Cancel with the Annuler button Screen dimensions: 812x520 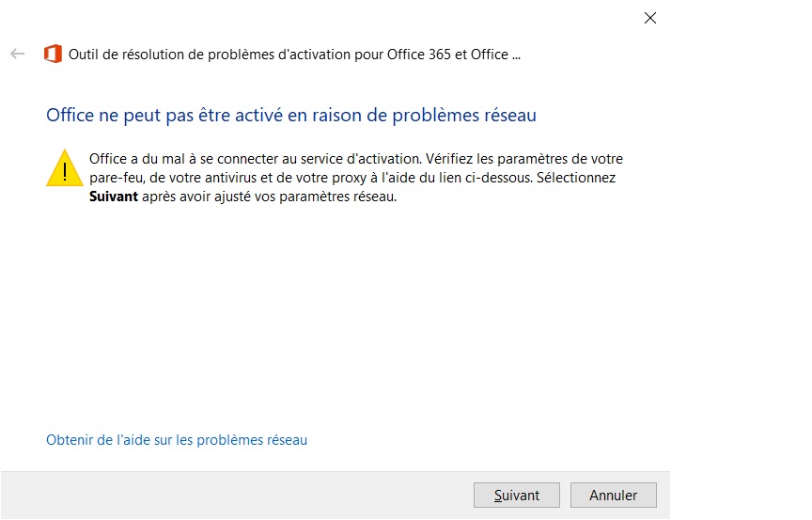(x=613, y=496)
